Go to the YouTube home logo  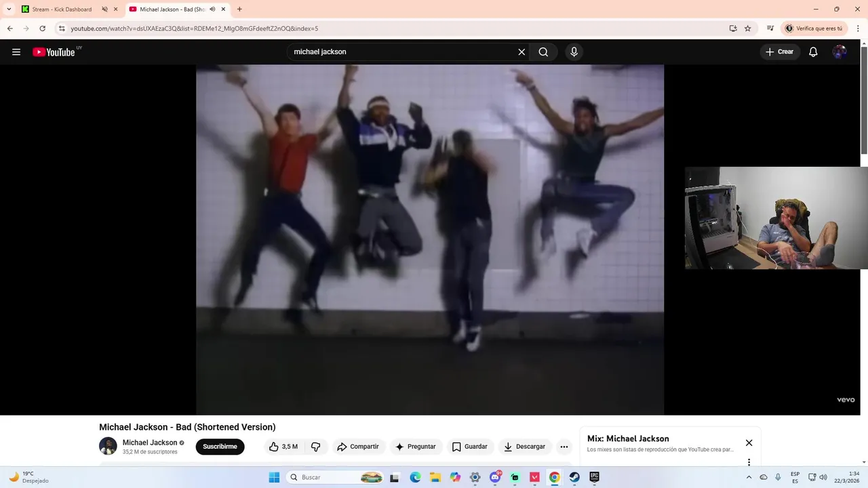click(x=54, y=52)
